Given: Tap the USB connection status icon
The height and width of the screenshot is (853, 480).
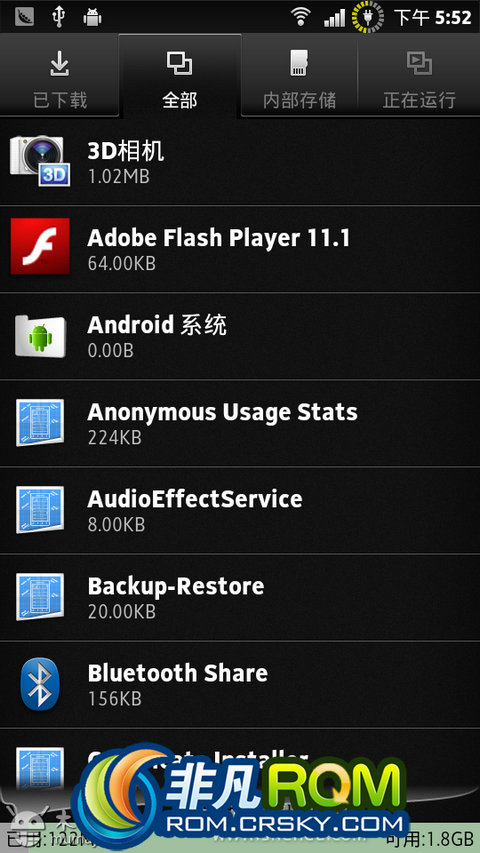Looking at the screenshot, I should (58, 17).
